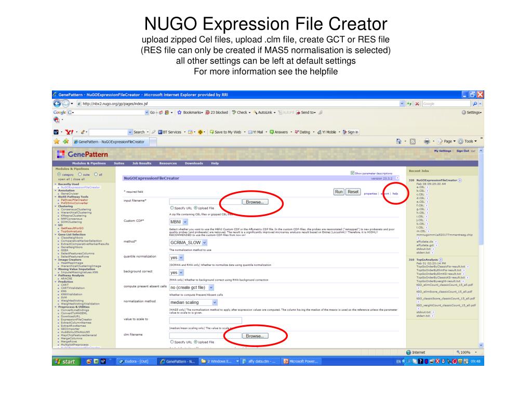Open Modules & Pipelines menu

coord(89,163)
